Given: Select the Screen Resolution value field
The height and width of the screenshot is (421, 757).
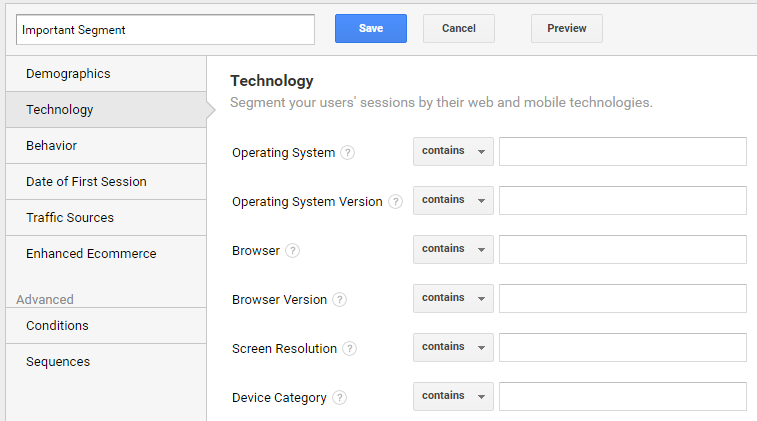Looking at the screenshot, I should tap(623, 347).
